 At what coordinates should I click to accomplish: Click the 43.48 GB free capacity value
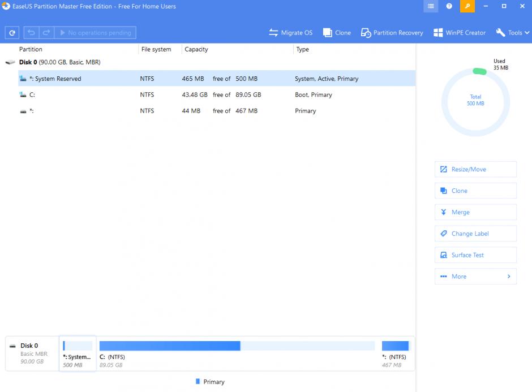point(195,94)
